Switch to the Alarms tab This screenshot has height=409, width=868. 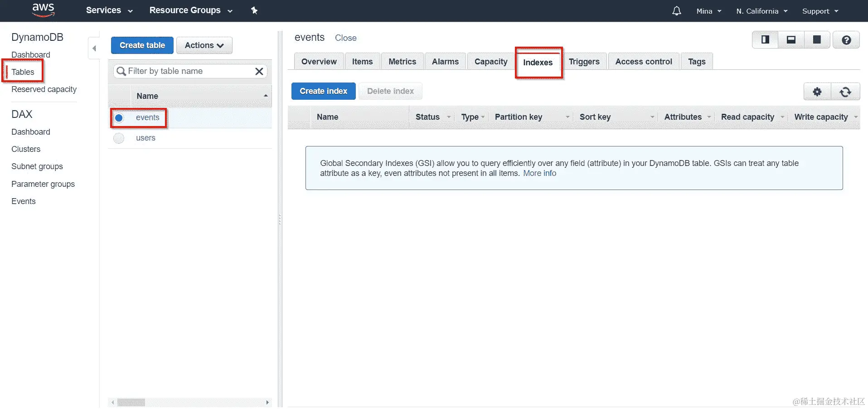point(445,62)
